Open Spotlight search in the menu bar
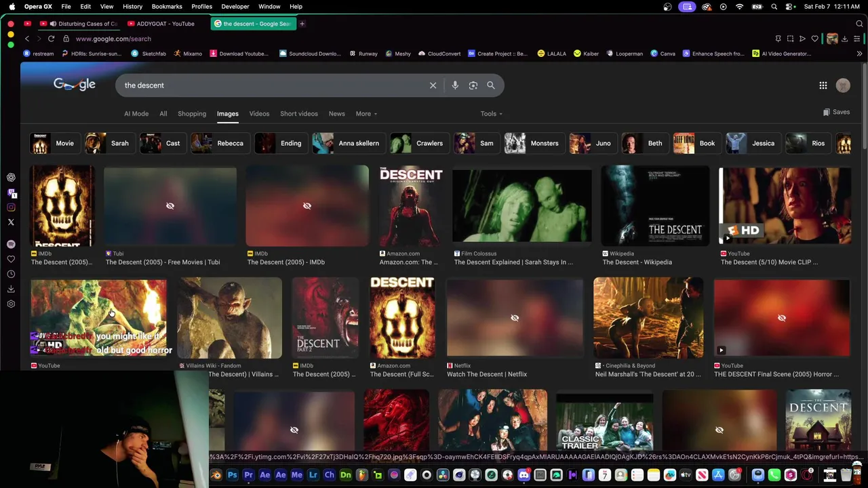868x488 pixels. (774, 7)
